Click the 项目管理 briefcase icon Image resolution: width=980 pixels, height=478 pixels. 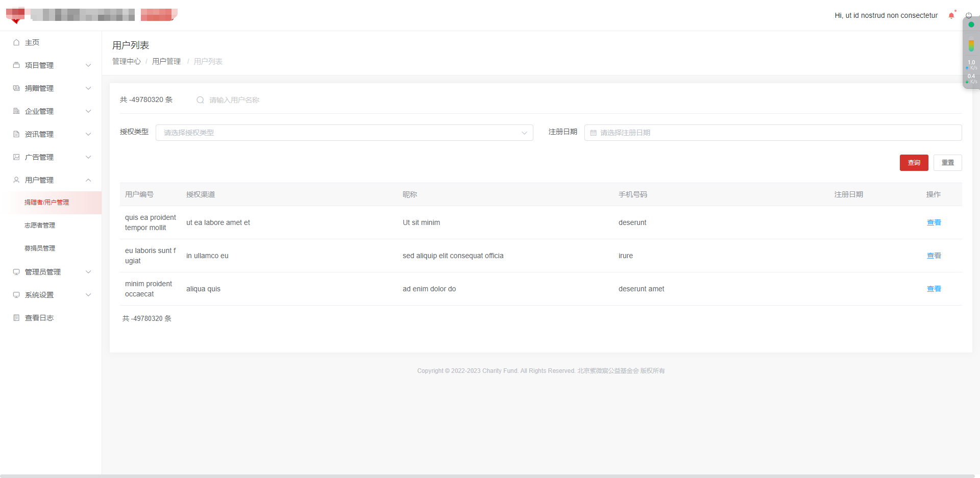pyautogui.click(x=16, y=65)
